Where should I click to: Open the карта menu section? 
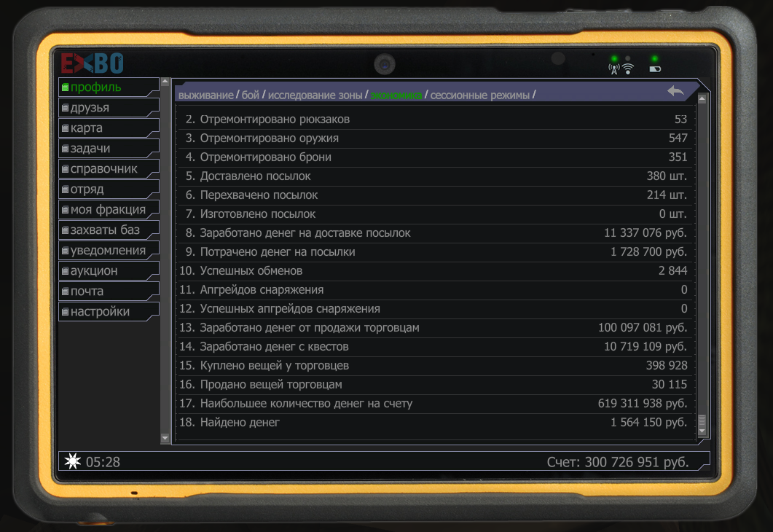click(x=109, y=128)
